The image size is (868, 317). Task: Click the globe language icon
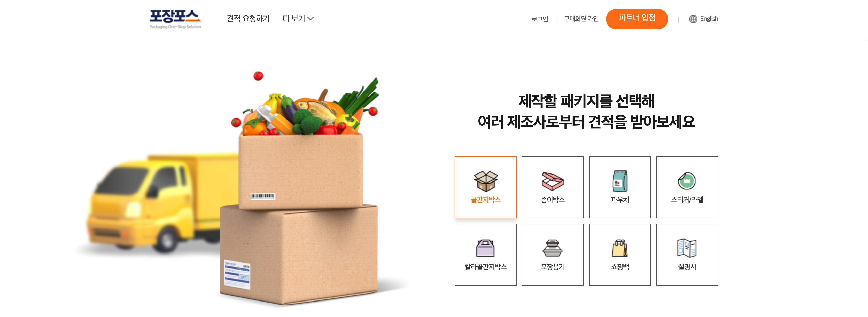coord(693,19)
